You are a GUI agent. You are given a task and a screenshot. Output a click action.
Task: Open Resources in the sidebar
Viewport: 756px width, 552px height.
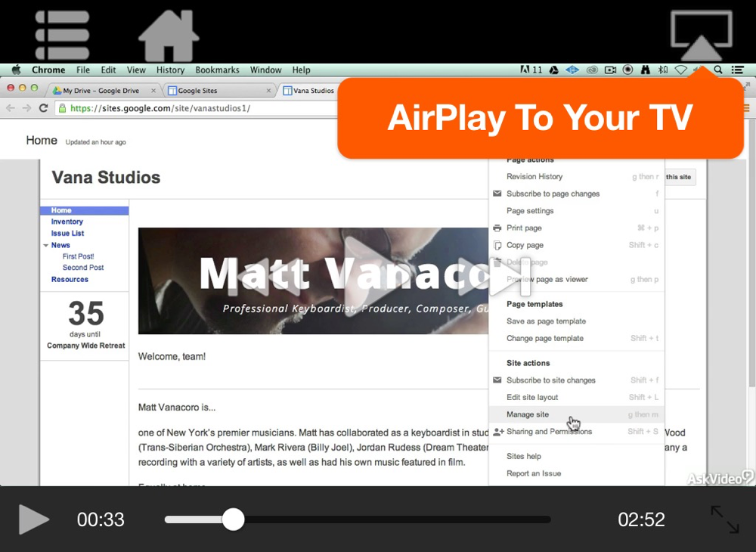point(70,279)
